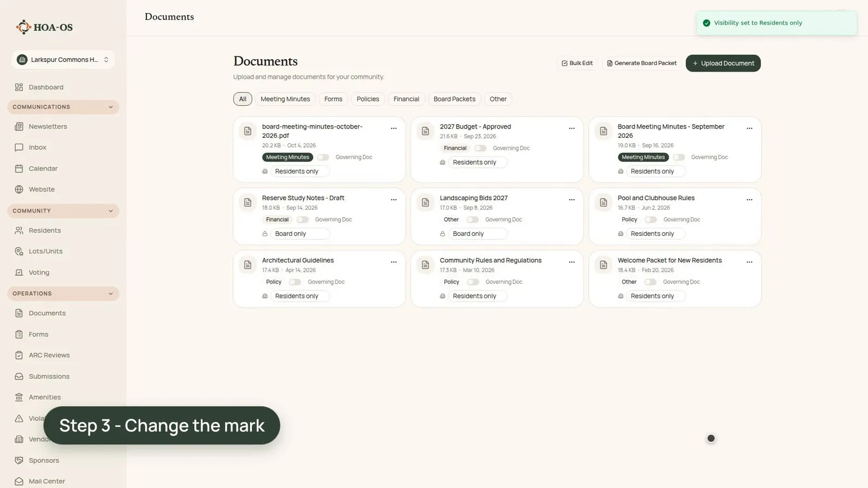The width and height of the screenshot is (868, 488).
Task: Select the Calendar sidebar icon
Action: [x=19, y=169]
